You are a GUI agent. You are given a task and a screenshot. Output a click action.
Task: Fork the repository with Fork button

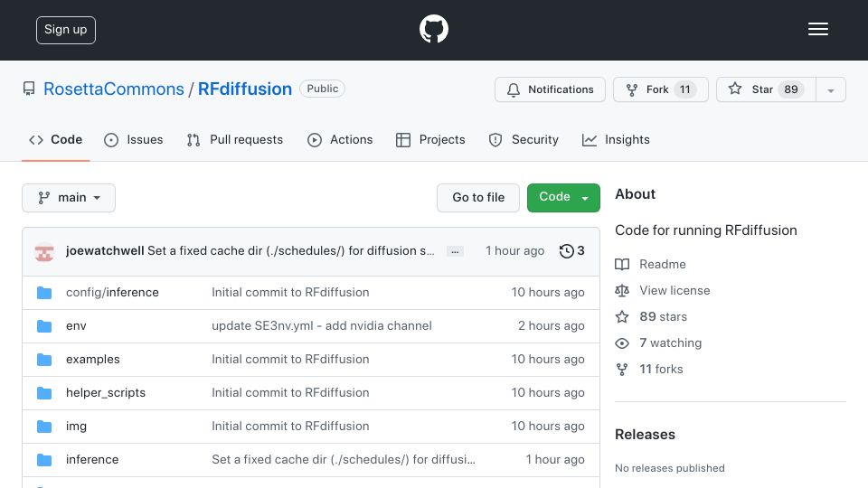660,89
